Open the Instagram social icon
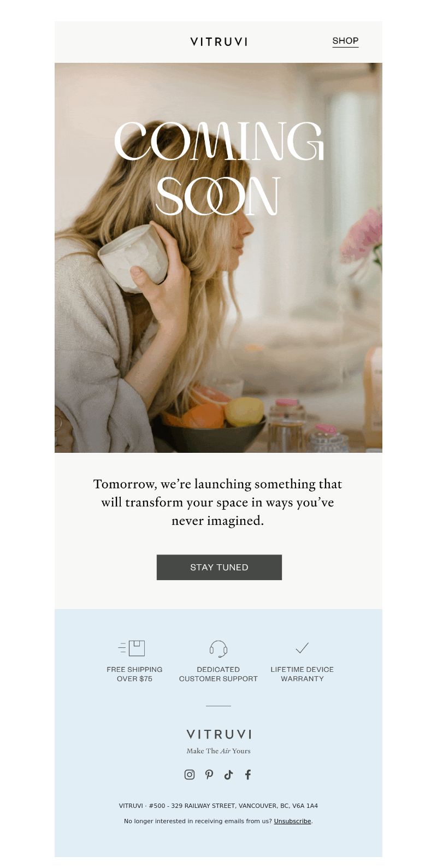Screen dimensions: 437x868 (x=190, y=774)
